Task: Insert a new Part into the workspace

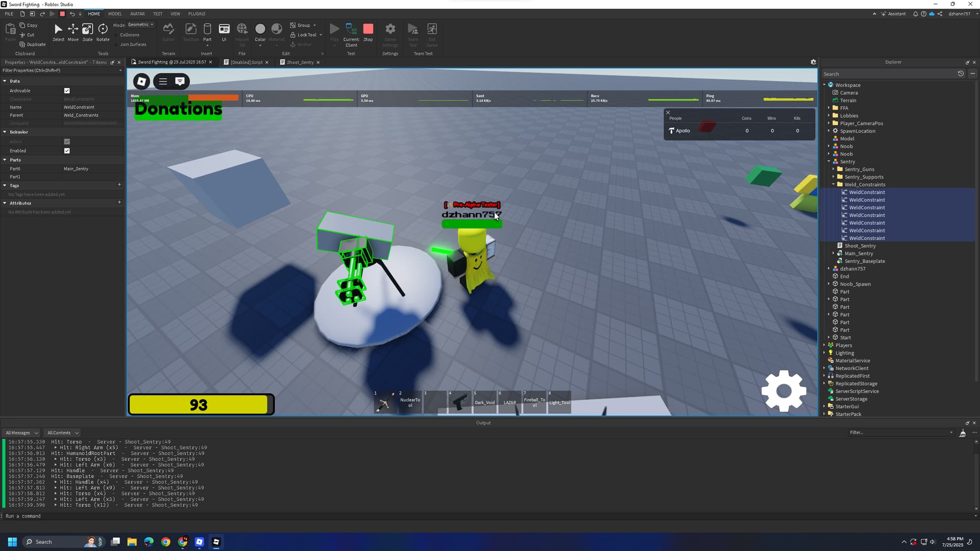Action: [x=207, y=31]
